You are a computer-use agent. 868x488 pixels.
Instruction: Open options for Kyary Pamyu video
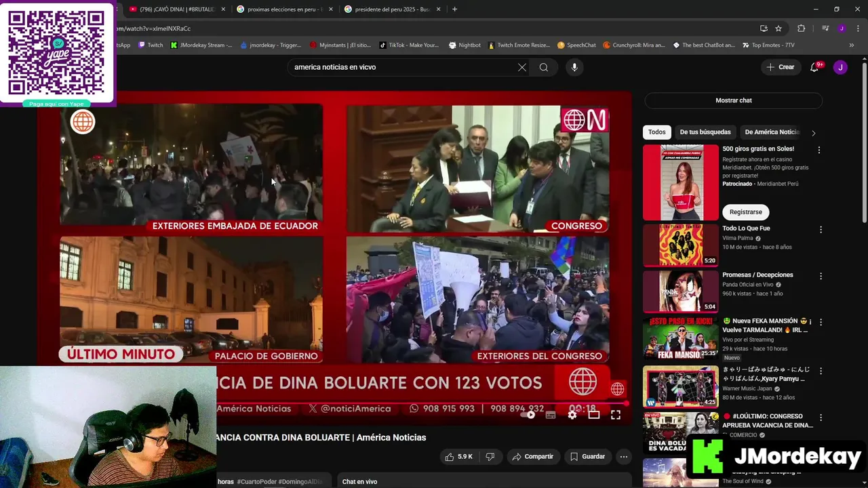[x=821, y=371]
